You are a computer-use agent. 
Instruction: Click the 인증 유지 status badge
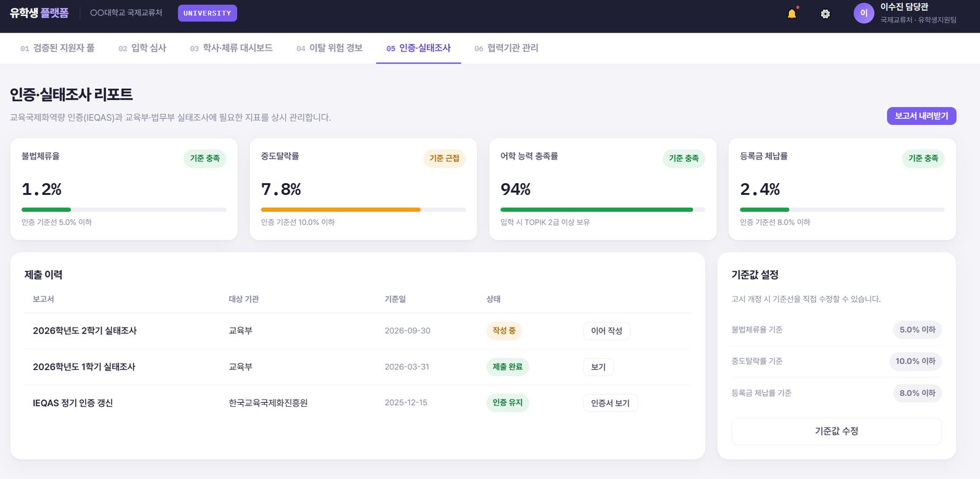tap(508, 402)
